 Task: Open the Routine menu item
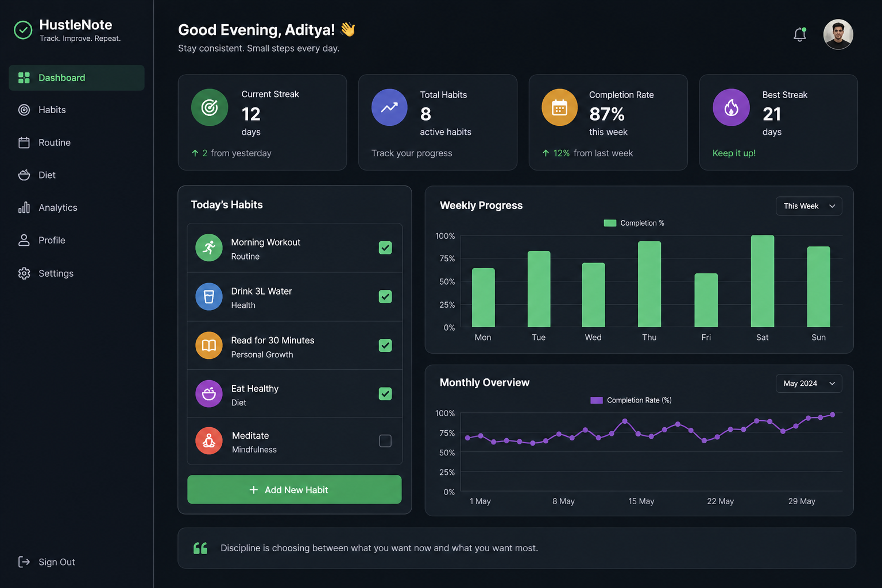pyautogui.click(x=76, y=142)
